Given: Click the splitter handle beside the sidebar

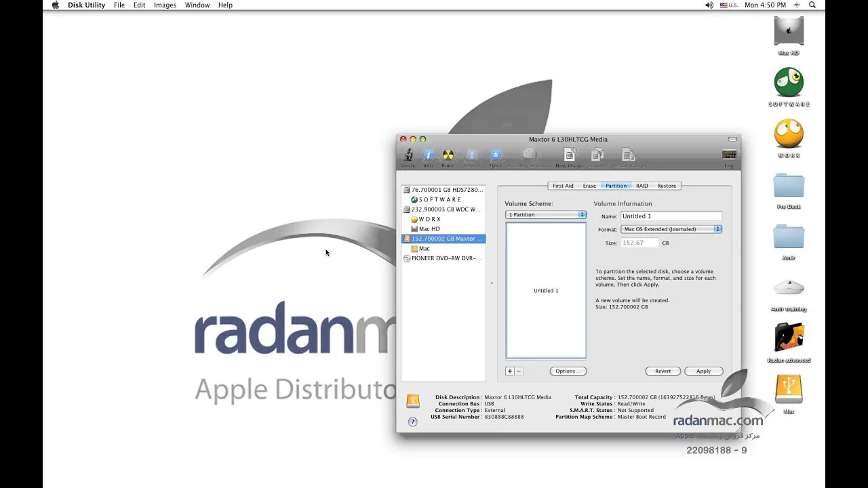Looking at the screenshot, I should (492, 283).
